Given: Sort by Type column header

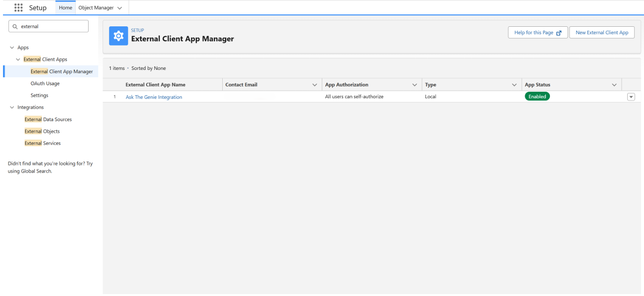Looking at the screenshot, I should [430, 85].
